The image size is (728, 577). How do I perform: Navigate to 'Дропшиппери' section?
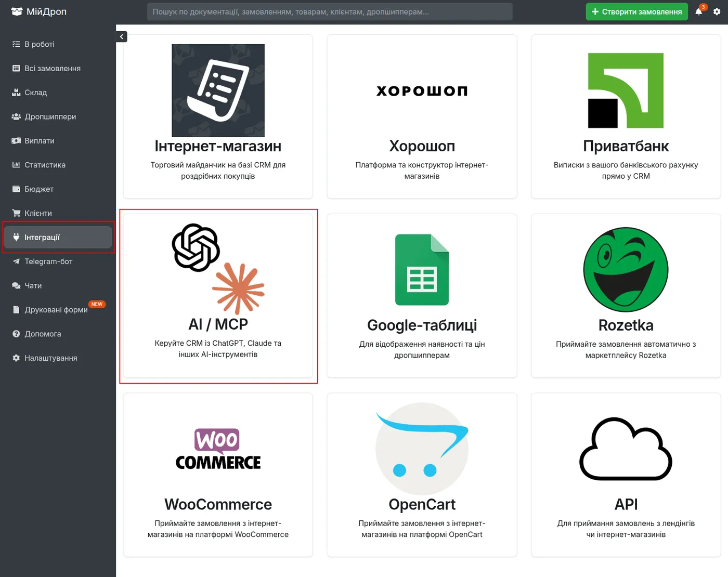(58, 116)
